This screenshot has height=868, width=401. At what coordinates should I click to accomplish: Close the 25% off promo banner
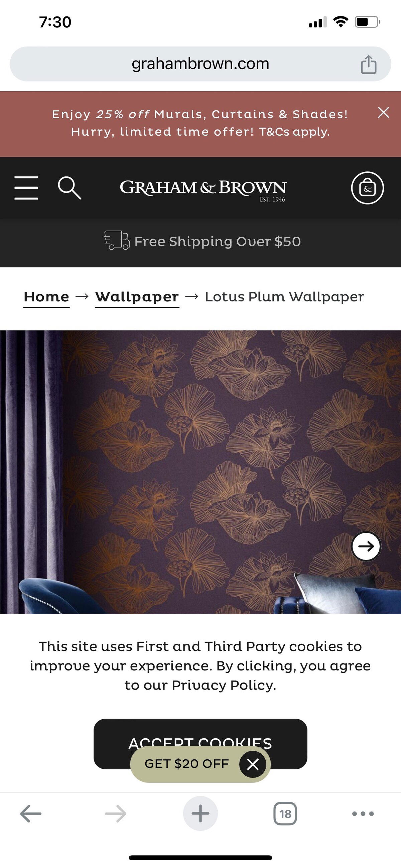(384, 113)
